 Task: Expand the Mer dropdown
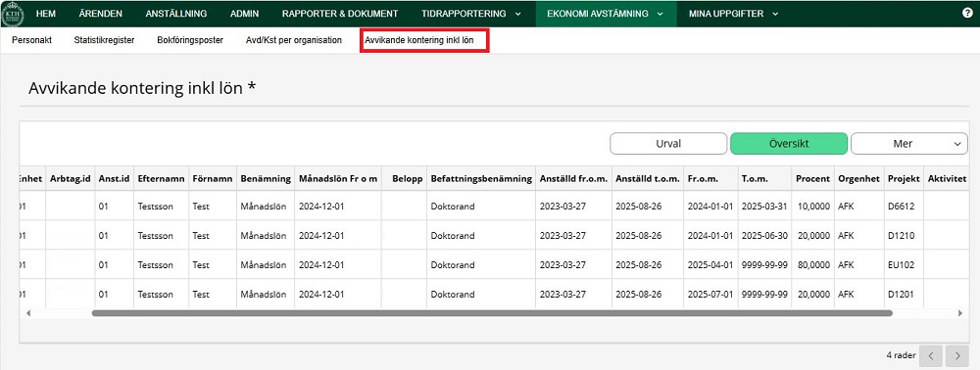click(908, 144)
